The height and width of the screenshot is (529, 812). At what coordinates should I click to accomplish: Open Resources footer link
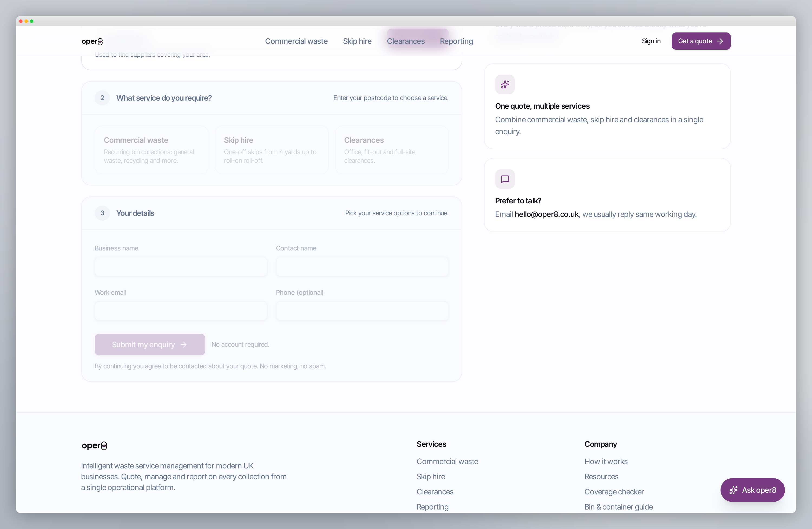(601, 477)
